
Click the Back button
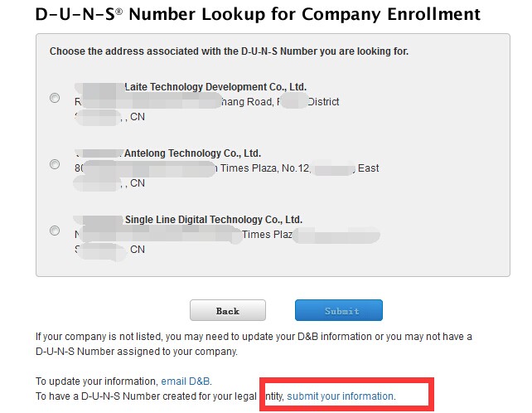coord(228,310)
